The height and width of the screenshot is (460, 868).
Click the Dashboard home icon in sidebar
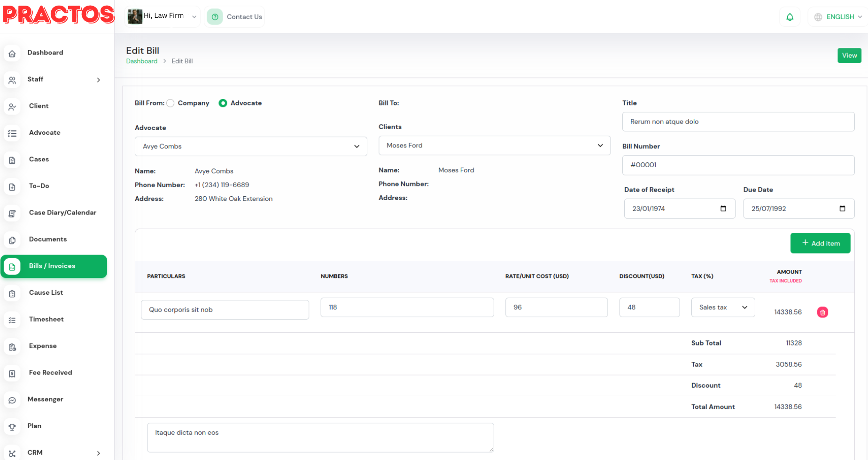point(12,53)
